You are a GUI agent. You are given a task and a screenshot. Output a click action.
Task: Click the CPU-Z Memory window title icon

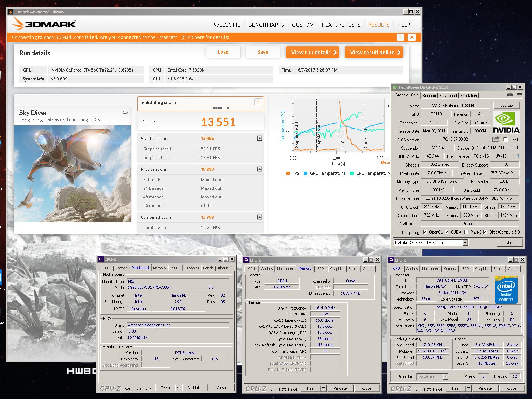(246, 260)
